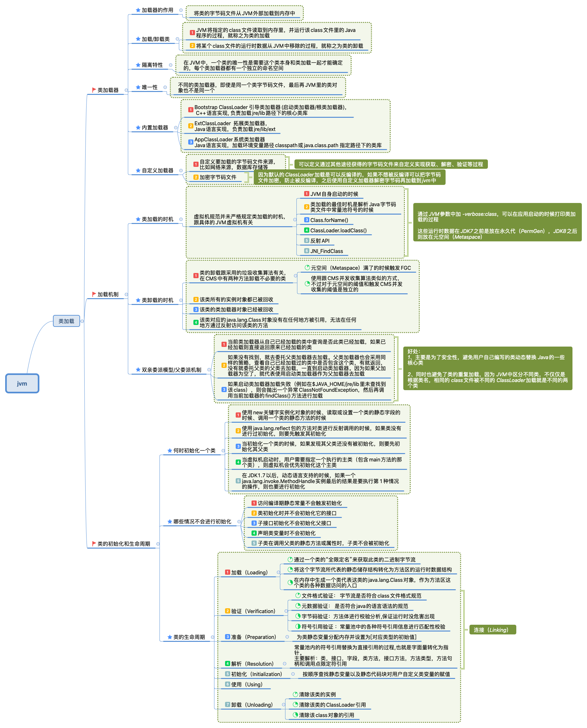
Task: Select the text 加密字节码文件
Action: point(218,177)
